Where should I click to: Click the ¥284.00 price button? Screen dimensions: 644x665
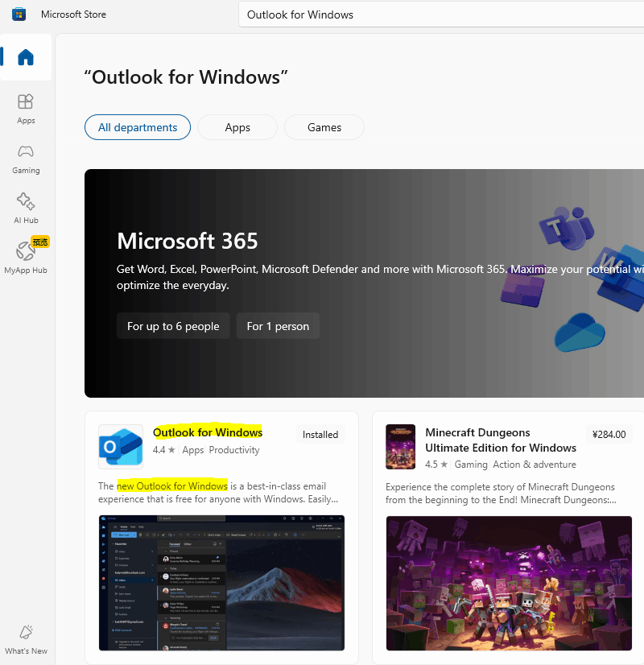point(609,434)
